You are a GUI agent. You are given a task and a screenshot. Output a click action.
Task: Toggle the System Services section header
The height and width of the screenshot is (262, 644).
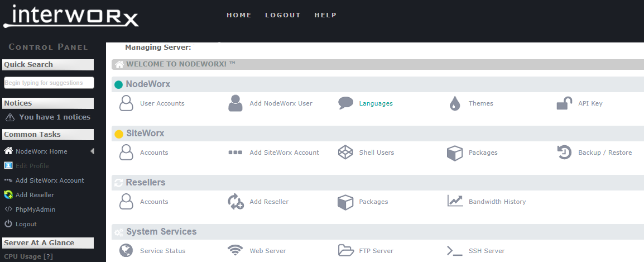pos(161,232)
